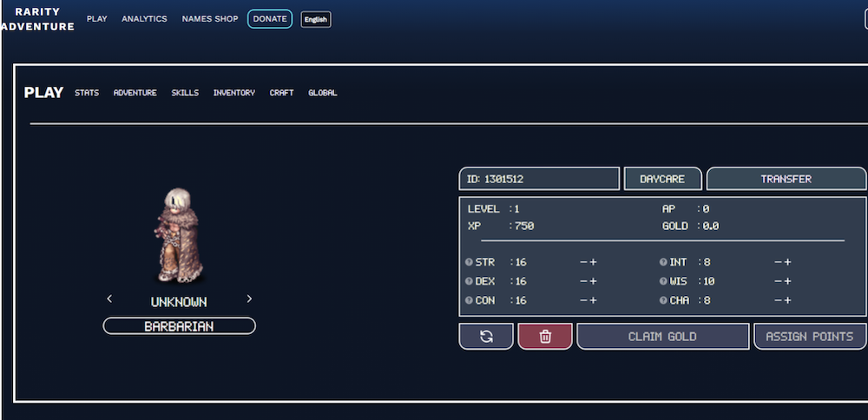868x420 pixels.
Task: Increase STR with the plus sign
Action: tap(593, 262)
